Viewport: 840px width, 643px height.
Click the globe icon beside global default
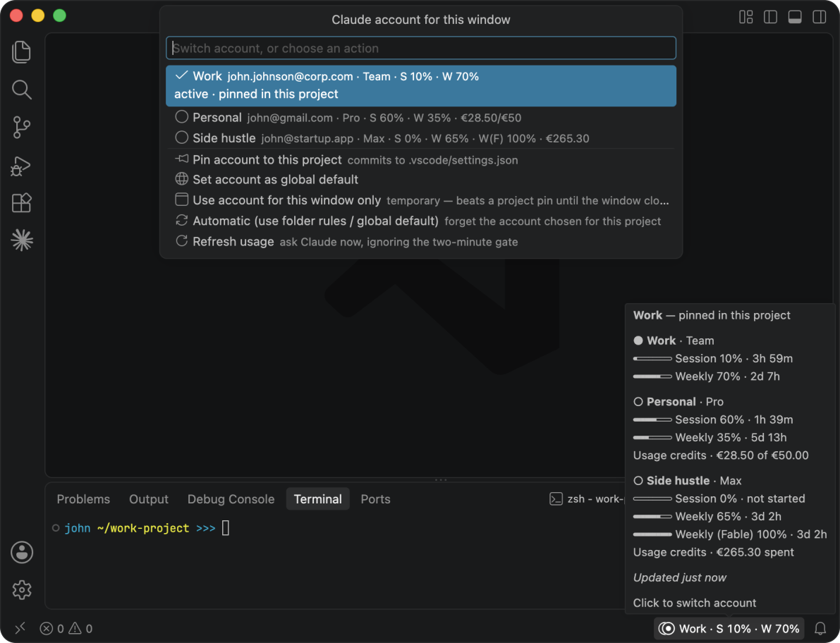(x=181, y=179)
